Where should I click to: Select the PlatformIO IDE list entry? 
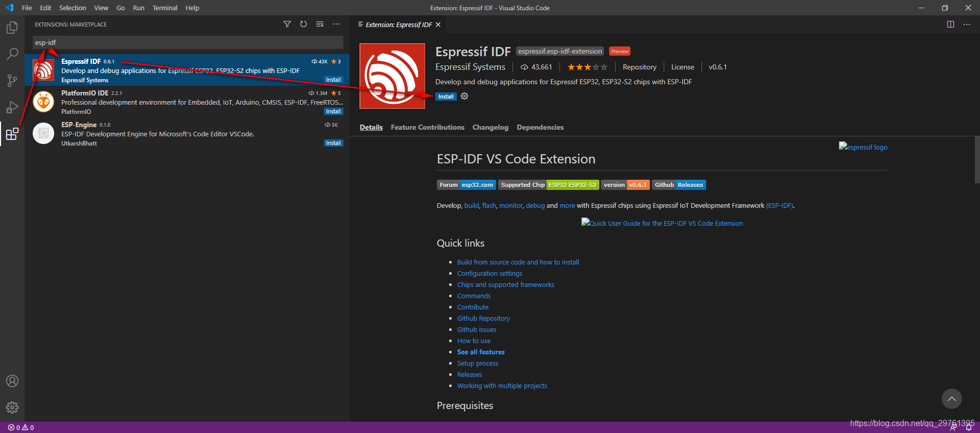[x=187, y=102]
